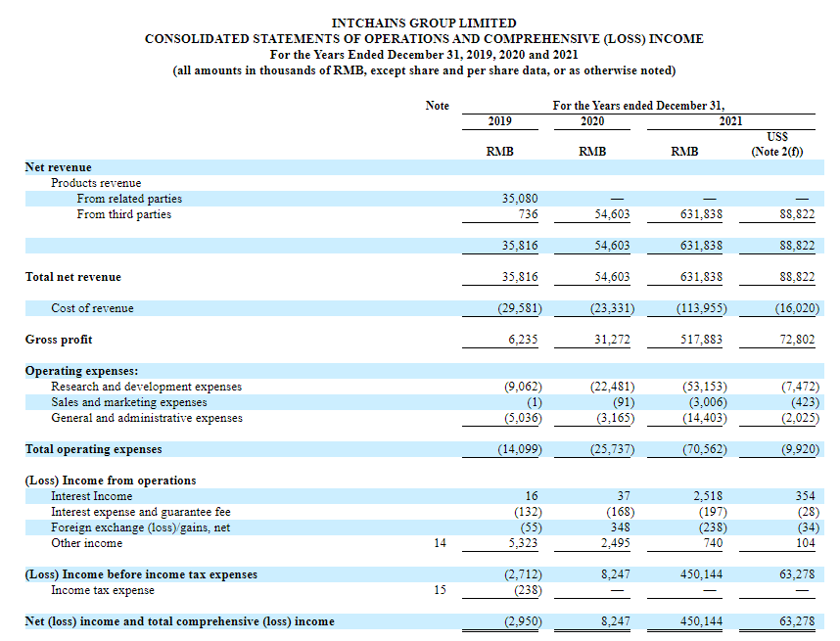Click the 2021 column header
The width and height of the screenshot is (840, 641).
[730, 121]
